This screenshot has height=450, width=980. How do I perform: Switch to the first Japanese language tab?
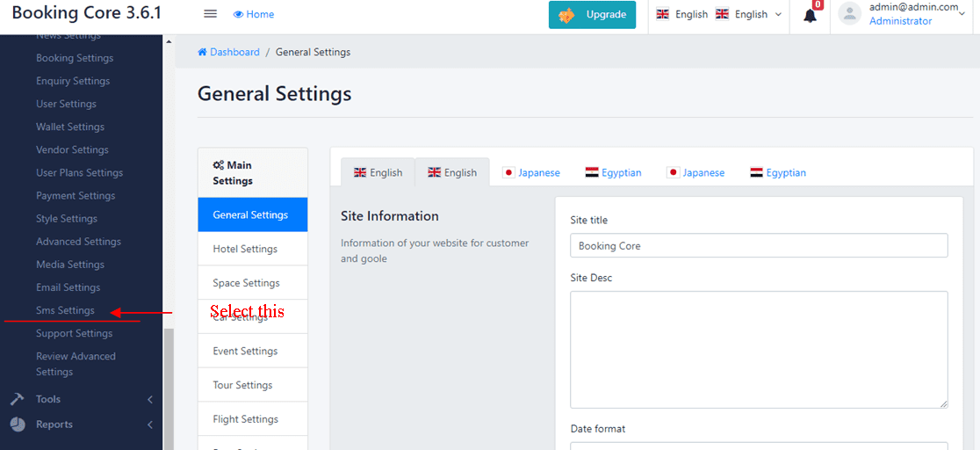click(x=530, y=173)
